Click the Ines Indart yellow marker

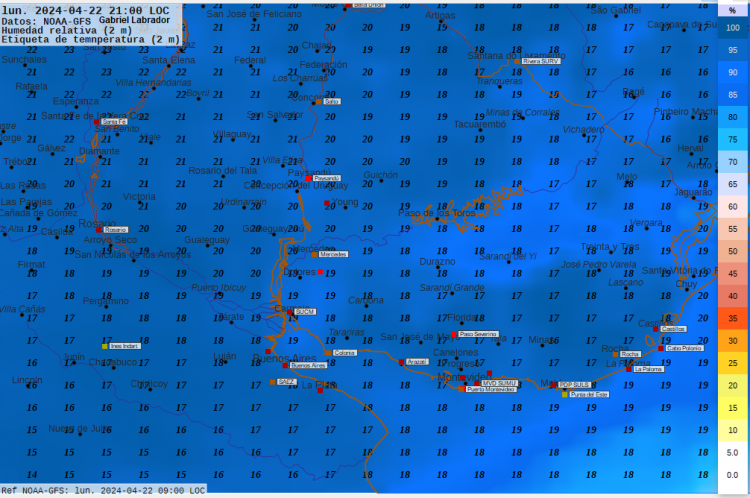point(104,346)
